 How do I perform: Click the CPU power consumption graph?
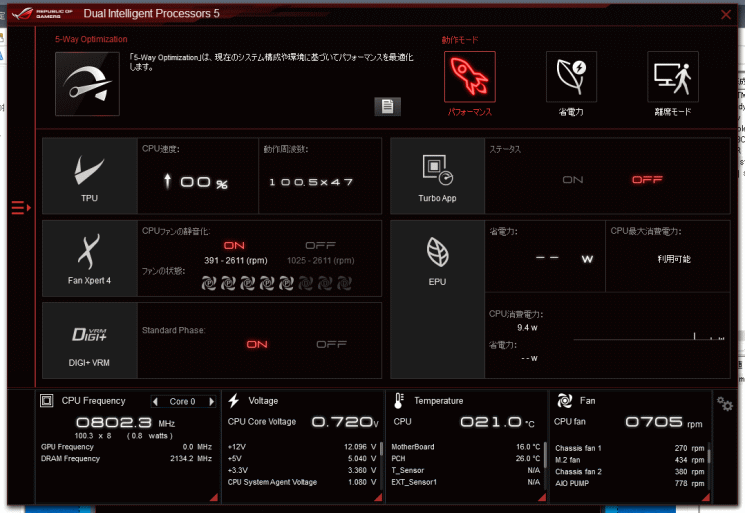click(x=649, y=335)
